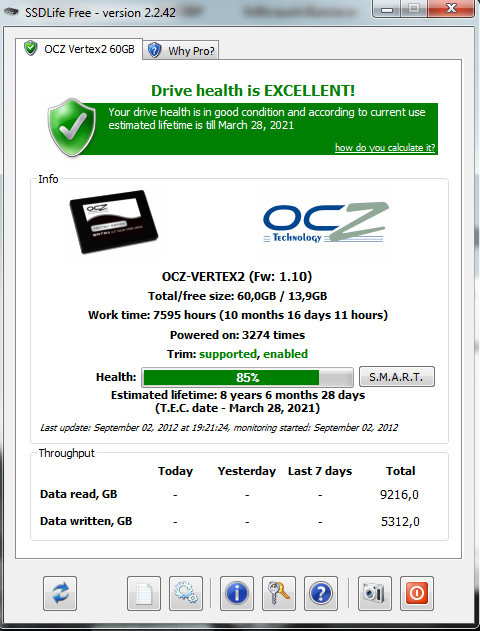Click the green shield checkmark image
The height and width of the screenshot is (631, 480).
click(x=72, y=128)
